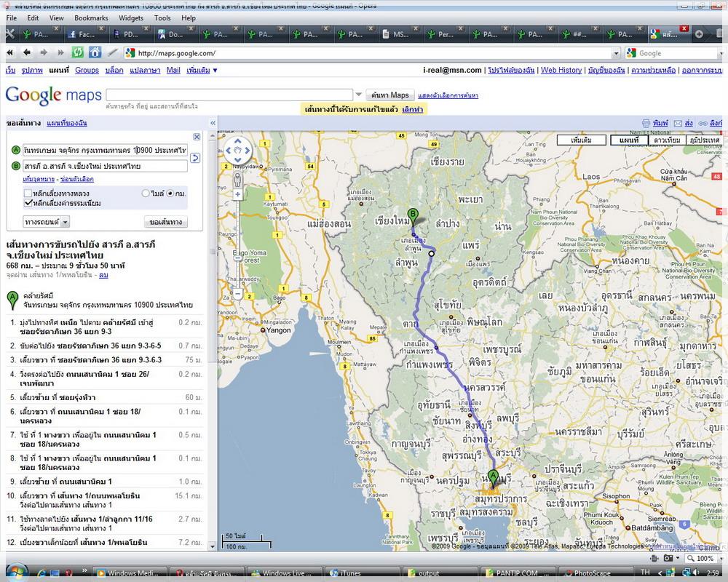
Task: Open the แผนที่ของฉัน link
Action: click(x=67, y=123)
